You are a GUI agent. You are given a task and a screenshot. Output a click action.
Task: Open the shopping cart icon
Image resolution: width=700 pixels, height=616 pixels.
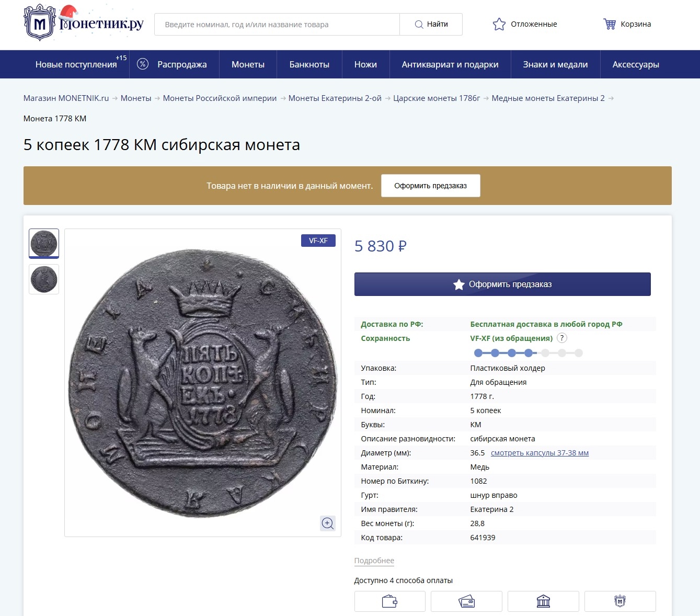click(x=610, y=24)
